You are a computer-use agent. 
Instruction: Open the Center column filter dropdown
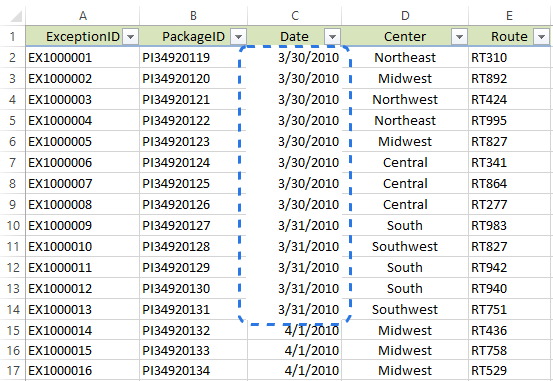tap(459, 37)
